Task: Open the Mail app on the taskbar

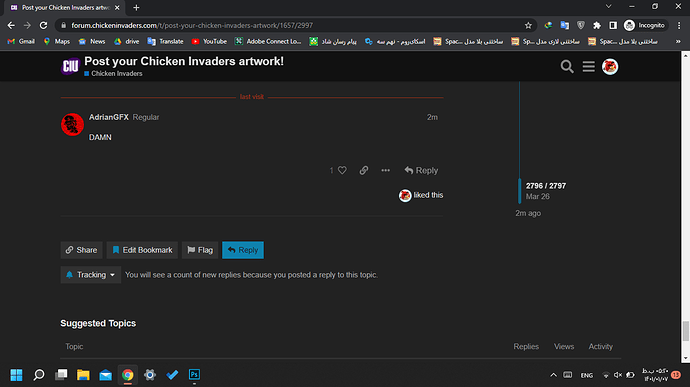Action: pos(106,375)
